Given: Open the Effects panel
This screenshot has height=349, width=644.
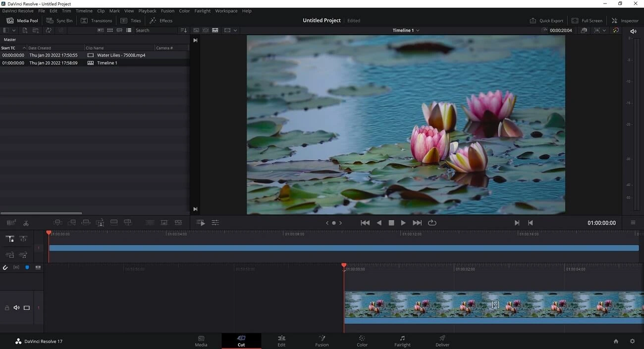Looking at the screenshot, I should pos(161,20).
